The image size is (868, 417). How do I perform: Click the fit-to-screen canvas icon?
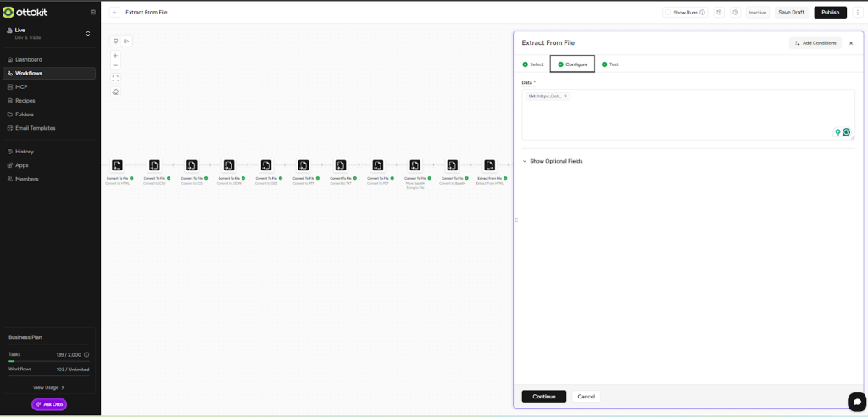coord(115,79)
